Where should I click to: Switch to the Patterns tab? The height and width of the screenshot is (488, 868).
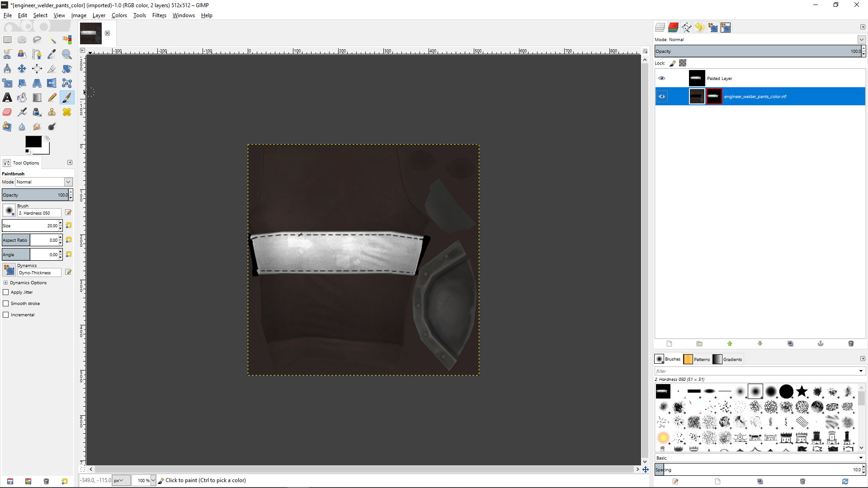click(697, 359)
